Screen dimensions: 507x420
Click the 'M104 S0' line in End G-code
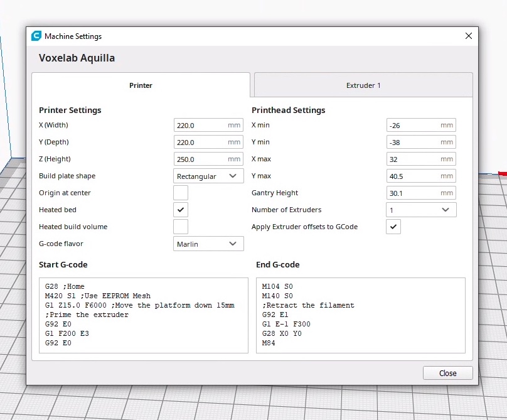(277, 286)
